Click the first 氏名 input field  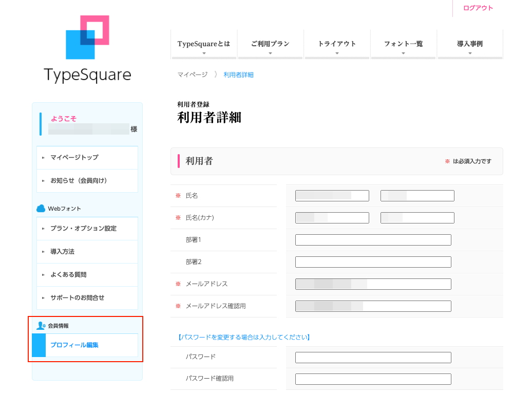332,196
